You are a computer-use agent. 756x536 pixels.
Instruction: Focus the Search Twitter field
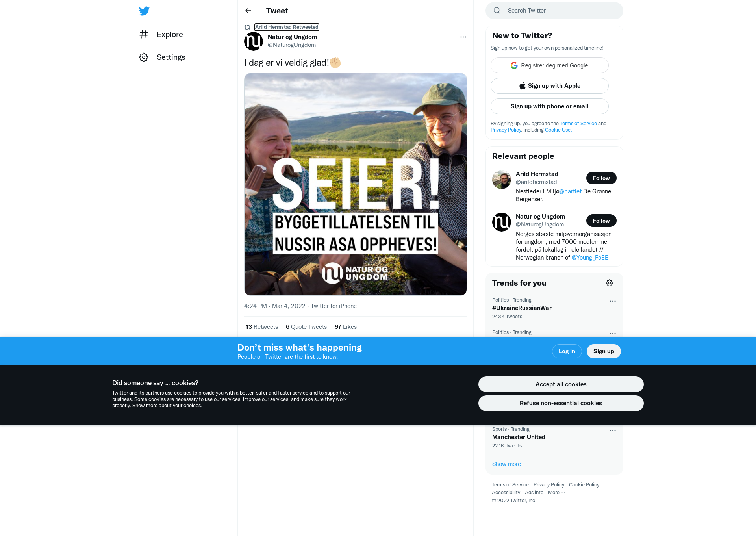point(554,11)
